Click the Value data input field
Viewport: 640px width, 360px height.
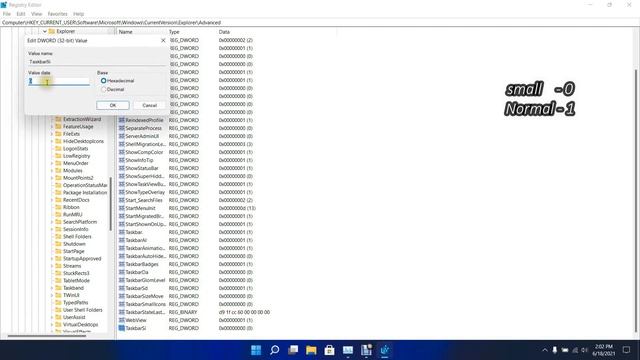(x=59, y=81)
